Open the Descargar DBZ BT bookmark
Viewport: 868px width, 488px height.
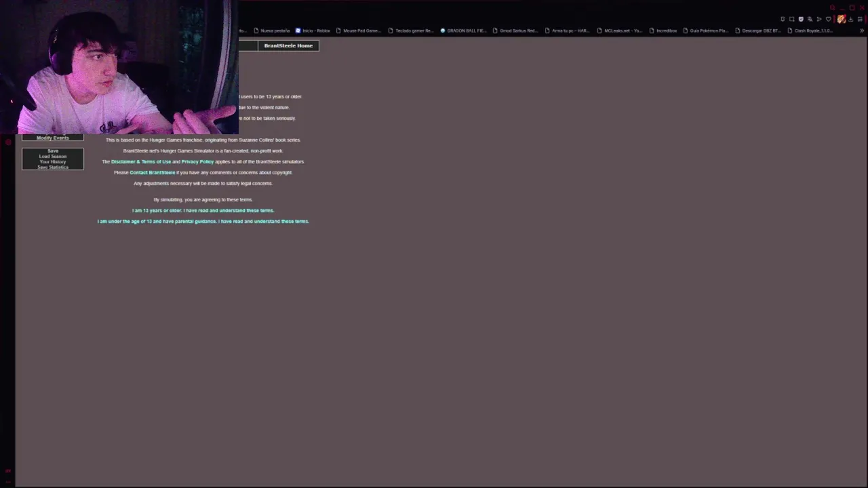tap(758, 30)
